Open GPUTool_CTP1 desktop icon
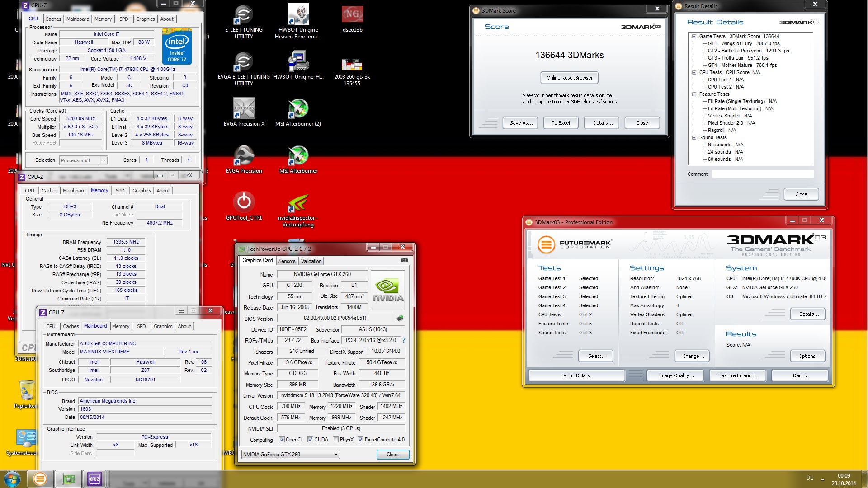The width and height of the screenshot is (868, 488). point(244,206)
